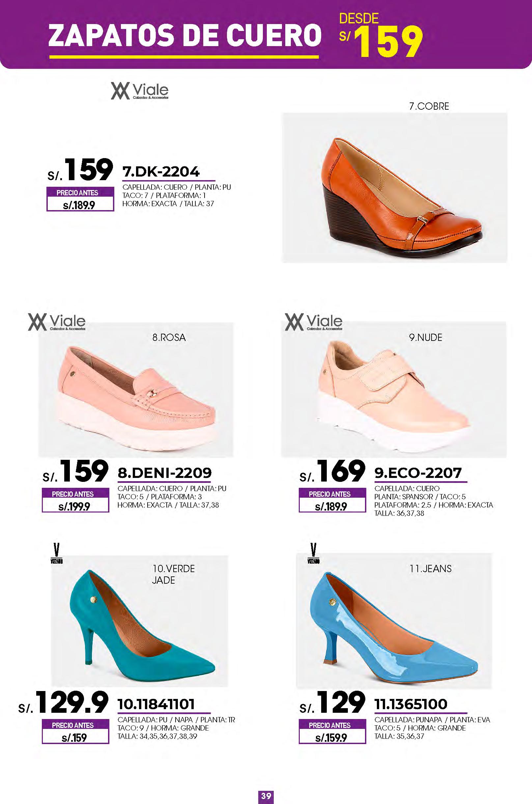
Task: Select the pink loafer shoe image
Action: [136, 389]
